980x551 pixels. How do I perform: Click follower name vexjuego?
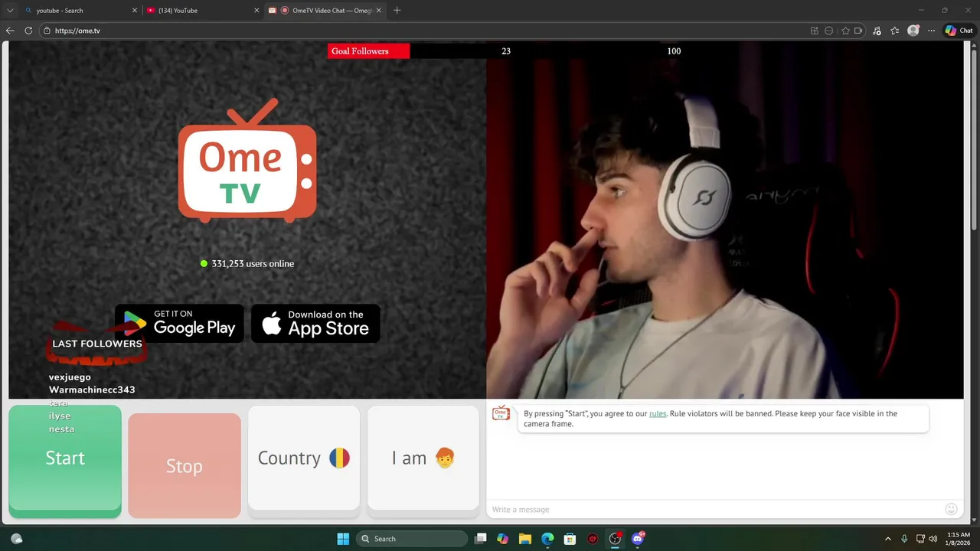point(70,377)
